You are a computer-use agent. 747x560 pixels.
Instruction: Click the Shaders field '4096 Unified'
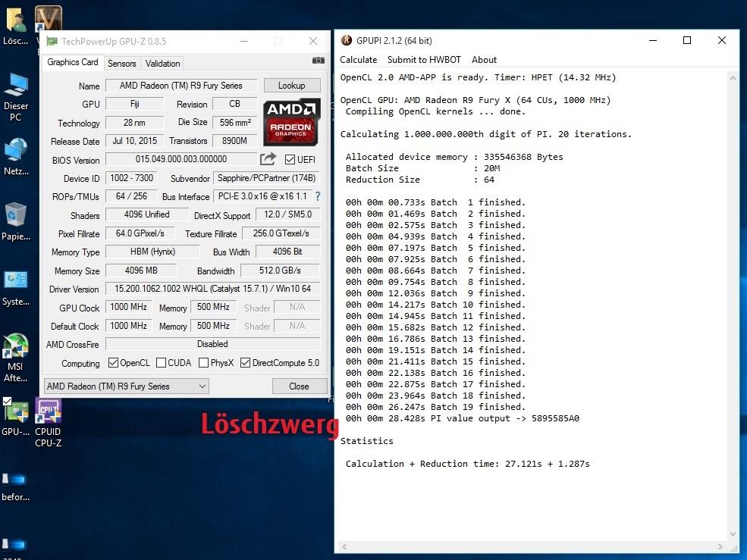[146, 214]
